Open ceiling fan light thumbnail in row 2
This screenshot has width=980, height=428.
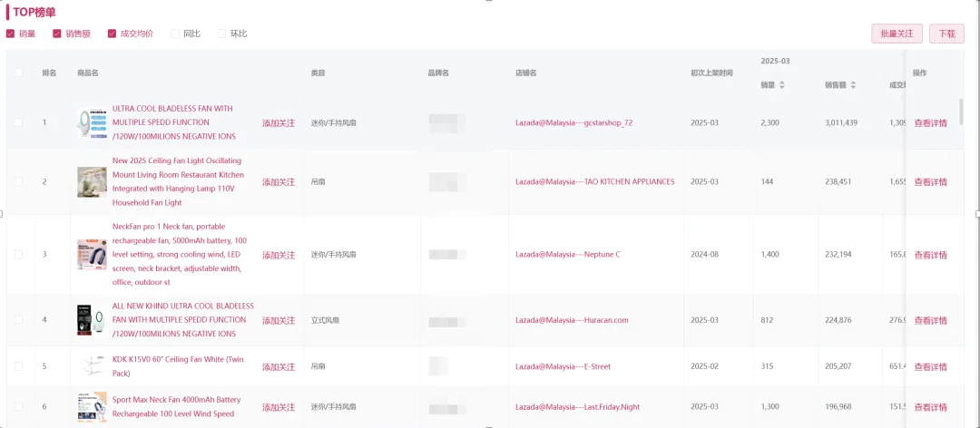click(x=92, y=182)
